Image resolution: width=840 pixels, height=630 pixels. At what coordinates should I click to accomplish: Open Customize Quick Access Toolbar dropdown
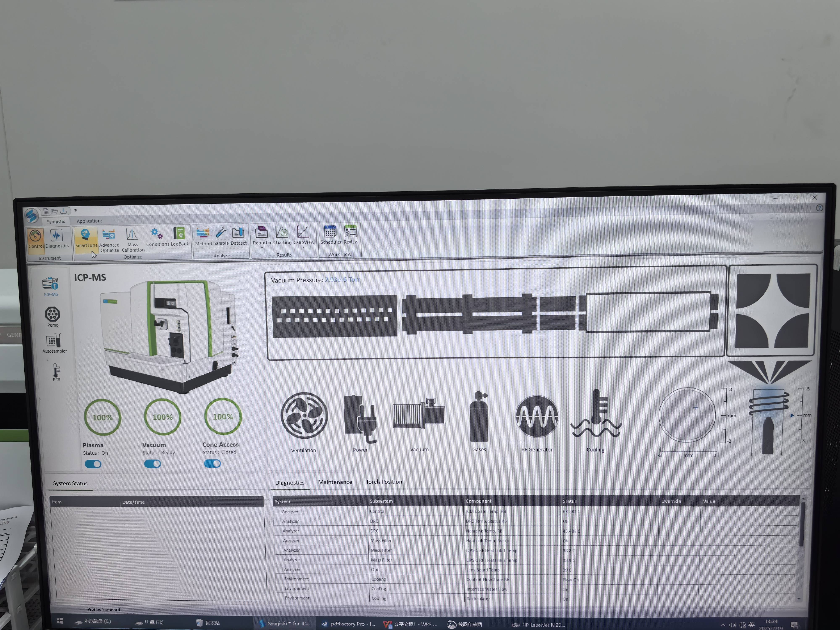coord(76,210)
